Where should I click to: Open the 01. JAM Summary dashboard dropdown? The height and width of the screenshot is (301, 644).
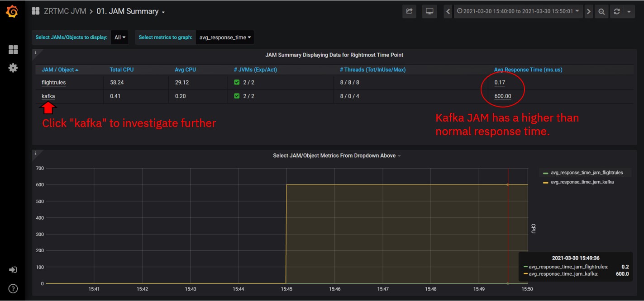pyautogui.click(x=130, y=11)
